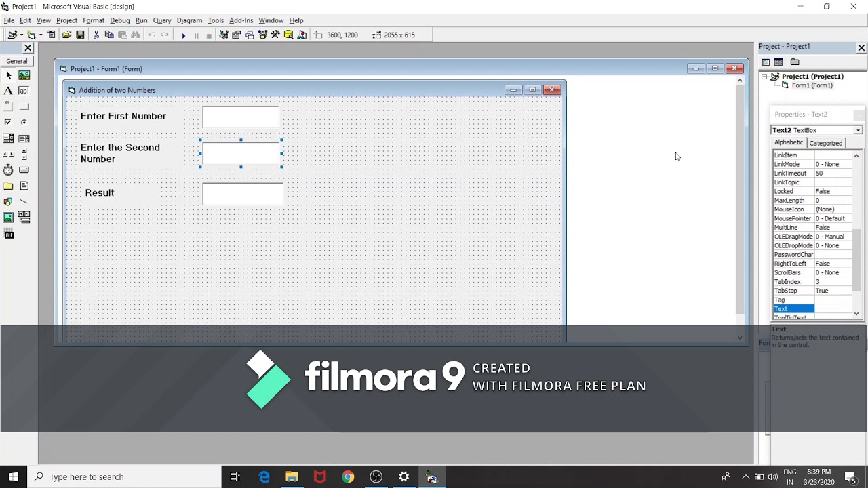Select the TextBox tool in the toolbox

click(24, 91)
